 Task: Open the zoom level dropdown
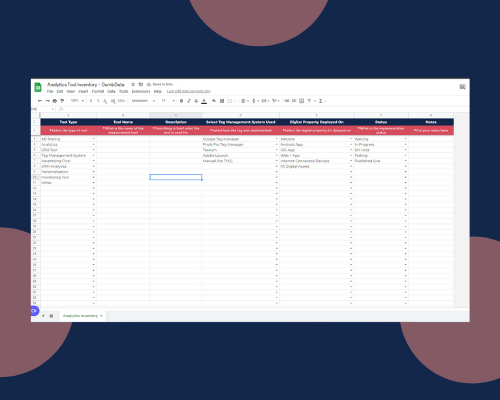(x=77, y=101)
